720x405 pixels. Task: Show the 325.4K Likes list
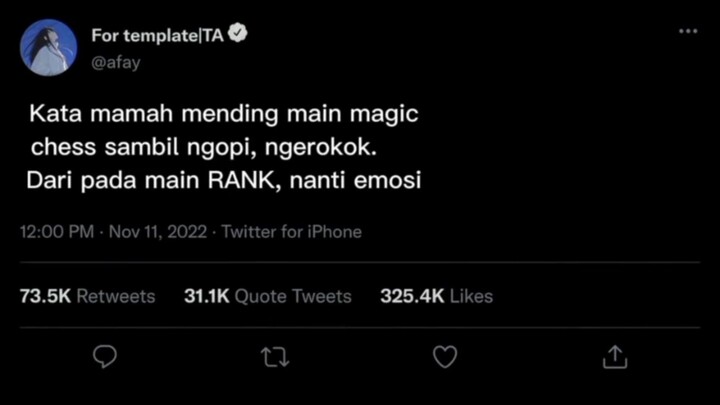coord(436,296)
